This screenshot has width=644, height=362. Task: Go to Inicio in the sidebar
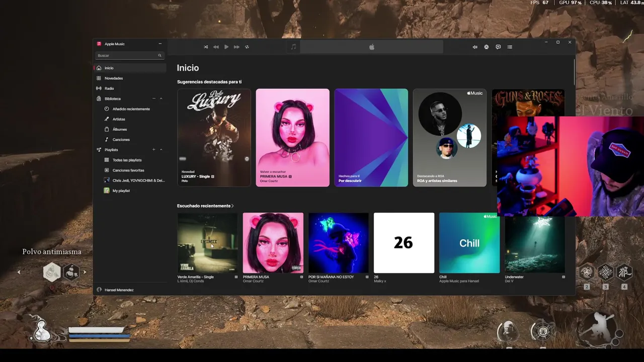point(130,68)
